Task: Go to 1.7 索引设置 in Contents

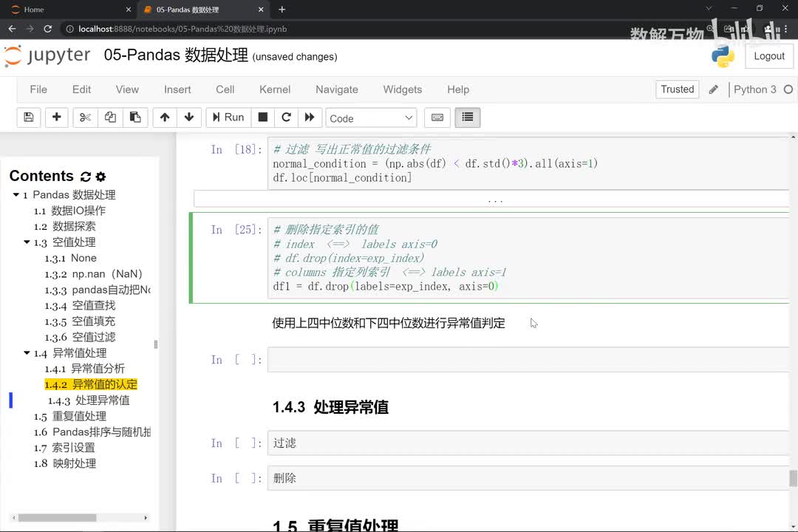Action: [64, 448]
